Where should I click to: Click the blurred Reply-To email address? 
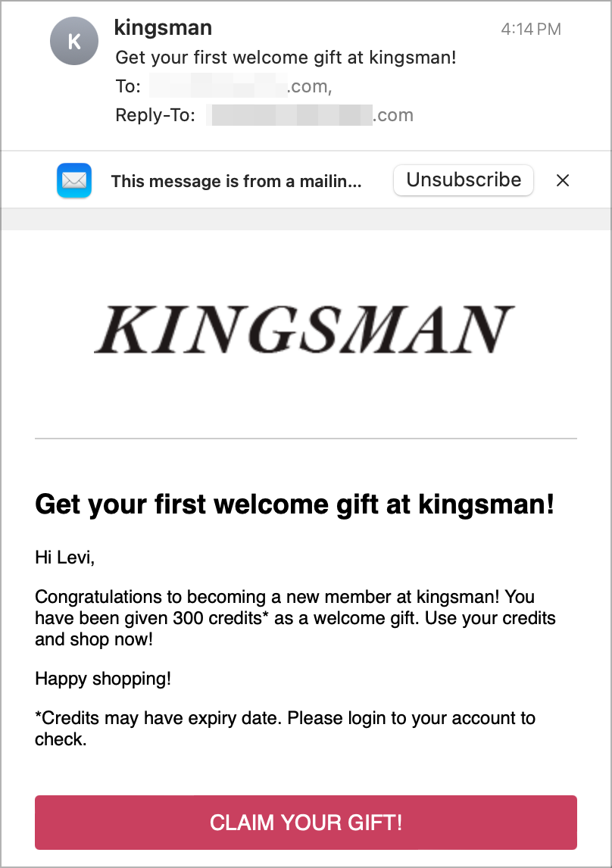pos(310,115)
